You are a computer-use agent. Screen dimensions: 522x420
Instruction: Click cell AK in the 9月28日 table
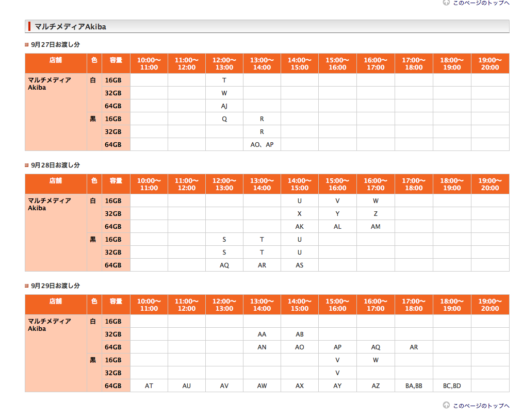[x=300, y=226]
